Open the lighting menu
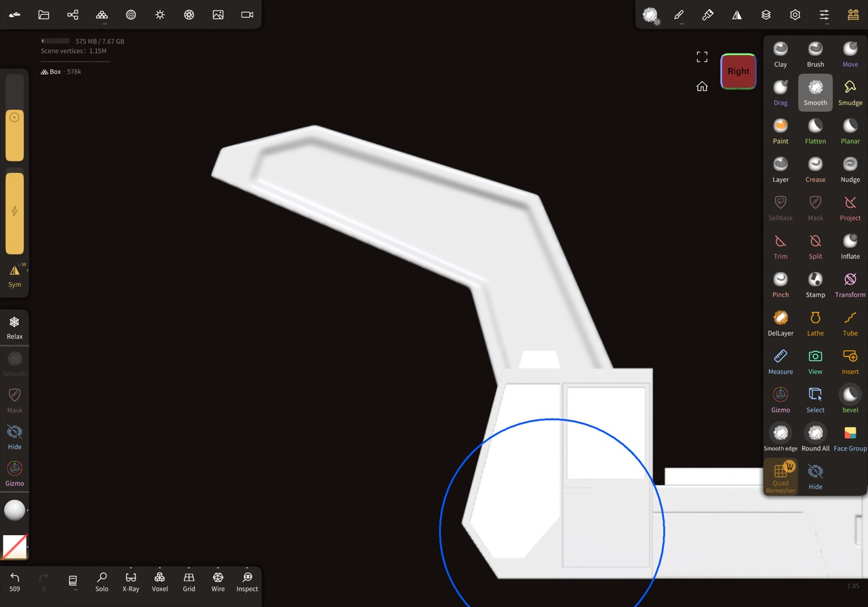Screen dimensions: 868x607 (x=160, y=14)
